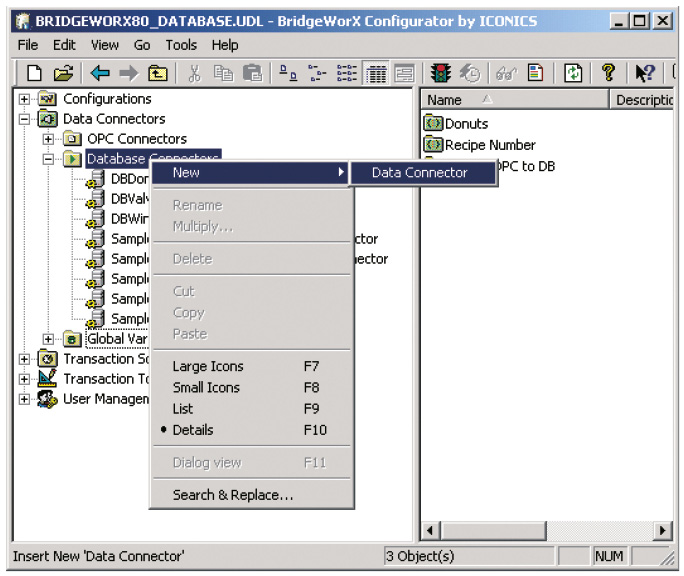Image resolution: width=684 pixels, height=576 pixels.
Task: Open the Go menu
Action: (x=142, y=45)
